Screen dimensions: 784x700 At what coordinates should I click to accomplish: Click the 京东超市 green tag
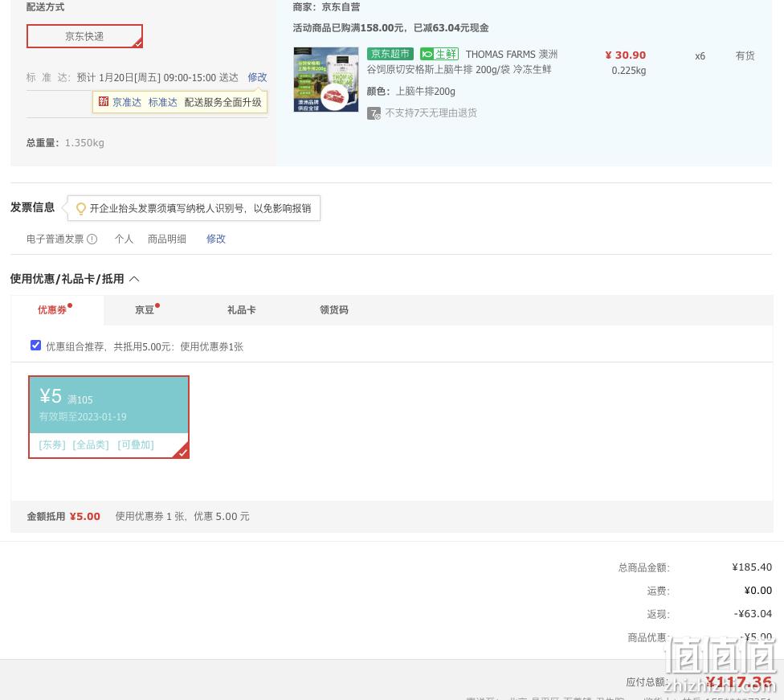click(390, 54)
